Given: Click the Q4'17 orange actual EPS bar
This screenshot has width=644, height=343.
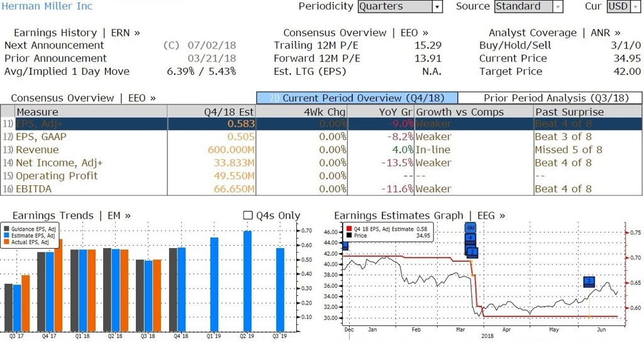Looking at the screenshot, I should (x=58, y=285).
